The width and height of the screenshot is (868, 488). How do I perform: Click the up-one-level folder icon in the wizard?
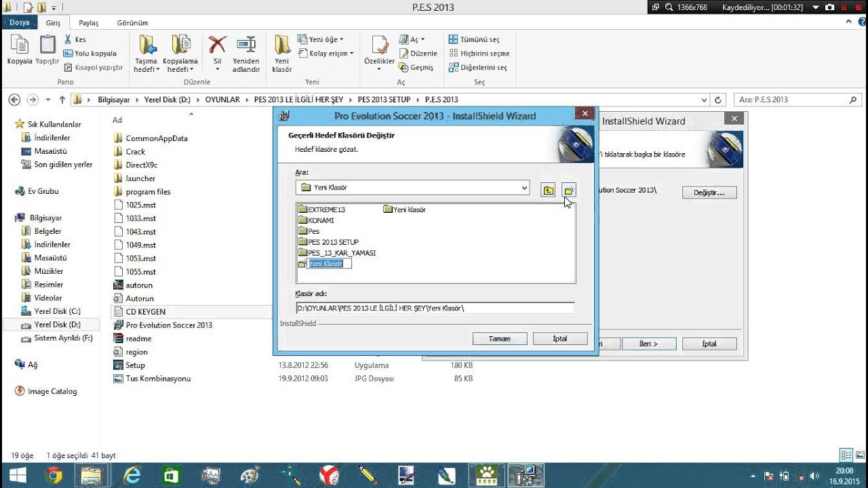pyautogui.click(x=548, y=190)
